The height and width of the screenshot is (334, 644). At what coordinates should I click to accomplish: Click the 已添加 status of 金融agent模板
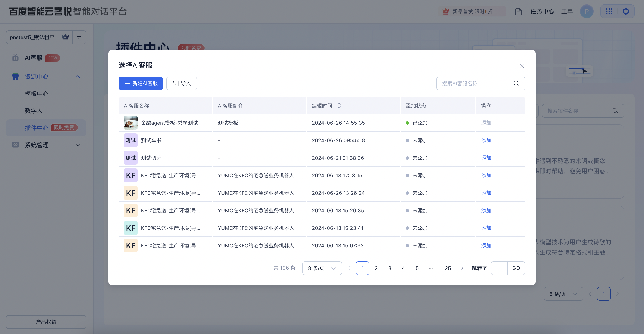[417, 123]
